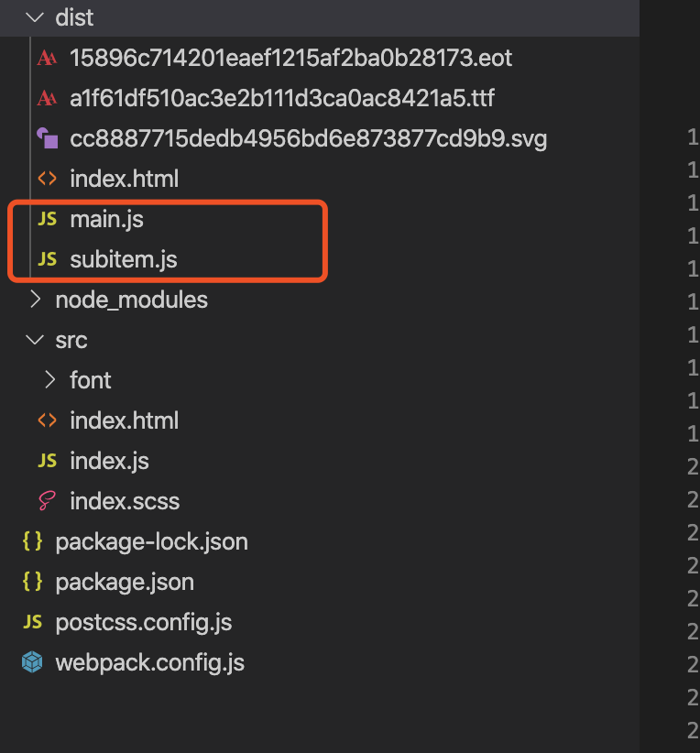
Task: Click the font icon beside the .eot file
Action: [x=47, y=59]
